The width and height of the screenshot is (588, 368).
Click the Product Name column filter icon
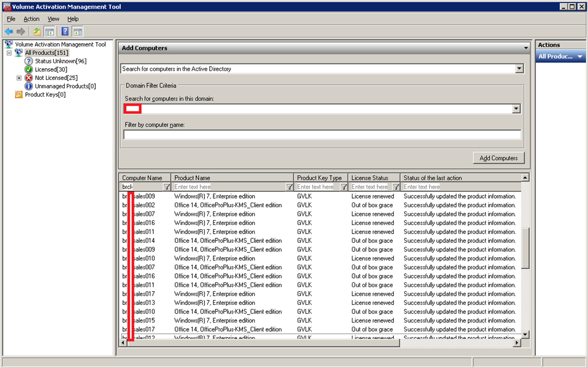[289, 187]
